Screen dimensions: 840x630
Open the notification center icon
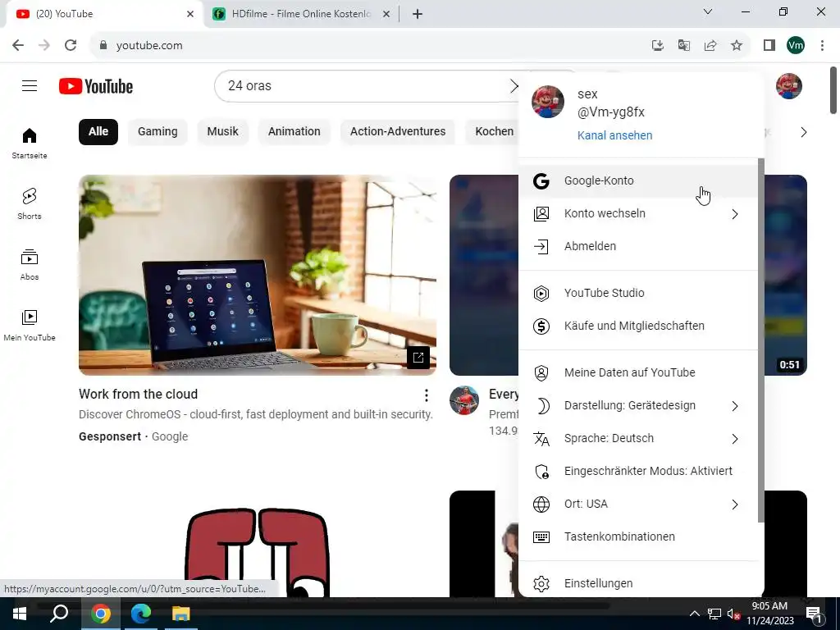(814, 614)
